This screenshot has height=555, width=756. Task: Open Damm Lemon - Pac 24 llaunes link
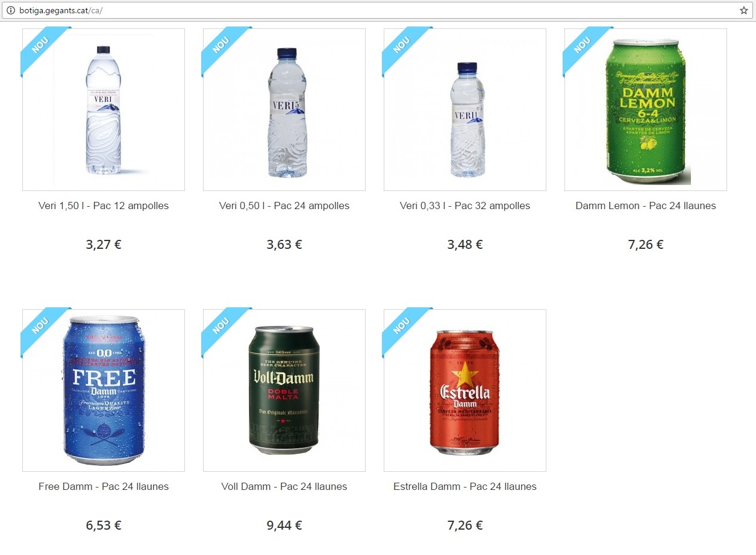646,205
